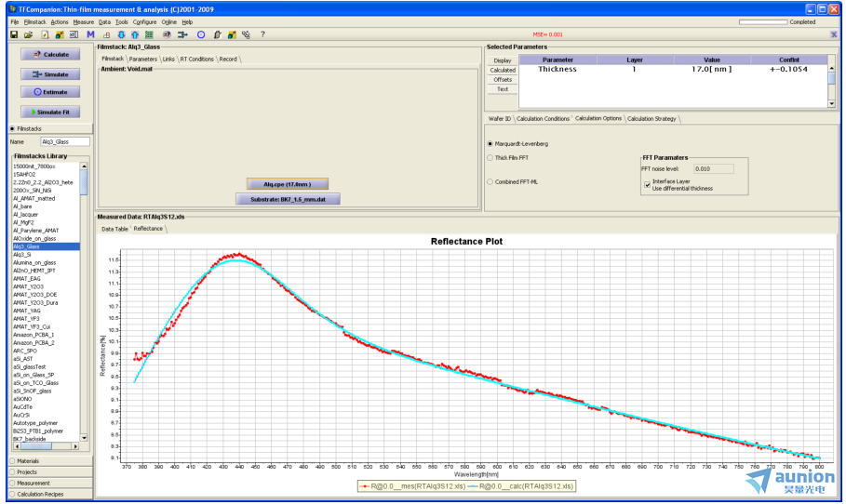Select Thick Film FFT radio button
The image size is (846, 504).
[x=490, y=158]
